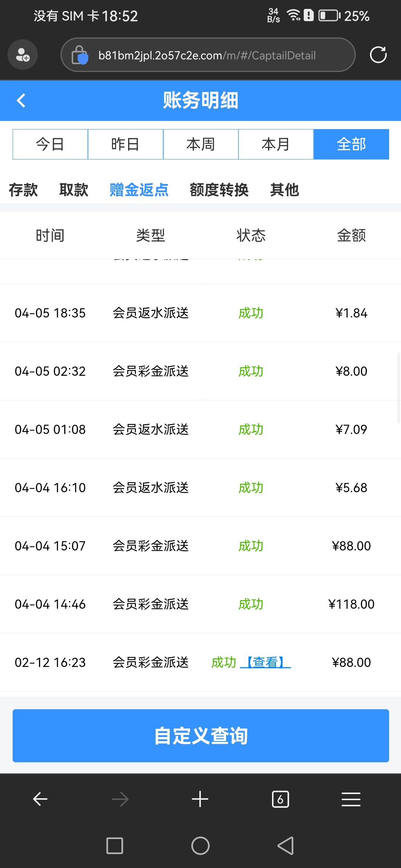Open a new tab with the plus icon
The width and height of the screenshot is (401, 868).
[200, 799]
